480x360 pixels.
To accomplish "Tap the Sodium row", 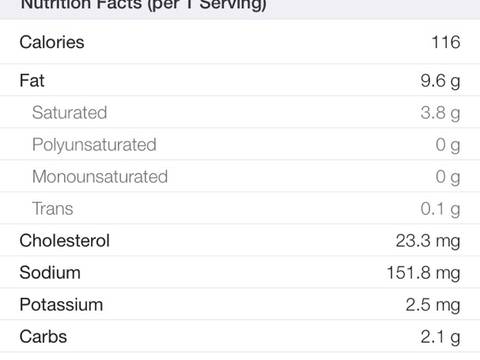I will pyautogui.click(x=240, y=272).
